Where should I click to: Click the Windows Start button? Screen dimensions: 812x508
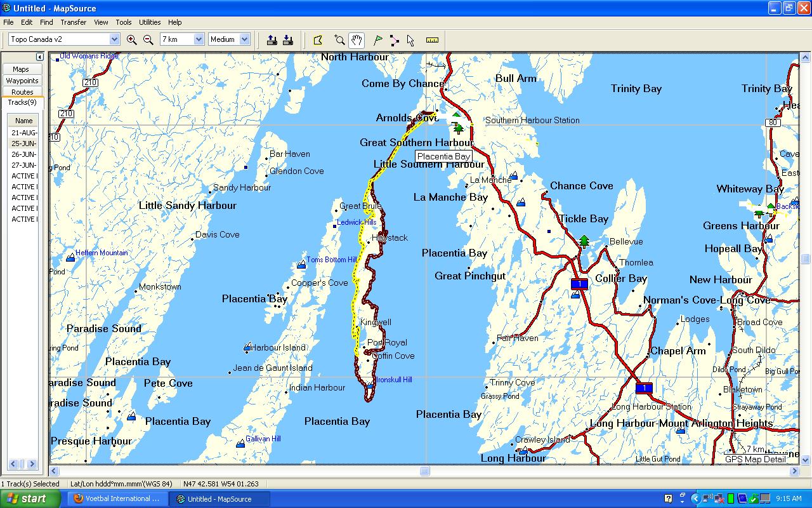coord(30,498)
